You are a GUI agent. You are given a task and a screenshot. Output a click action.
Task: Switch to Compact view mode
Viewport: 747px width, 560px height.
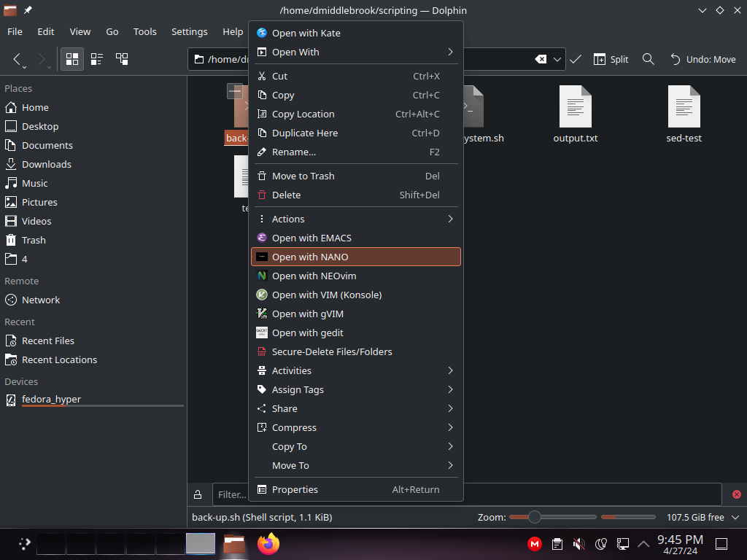pos(97,59)
